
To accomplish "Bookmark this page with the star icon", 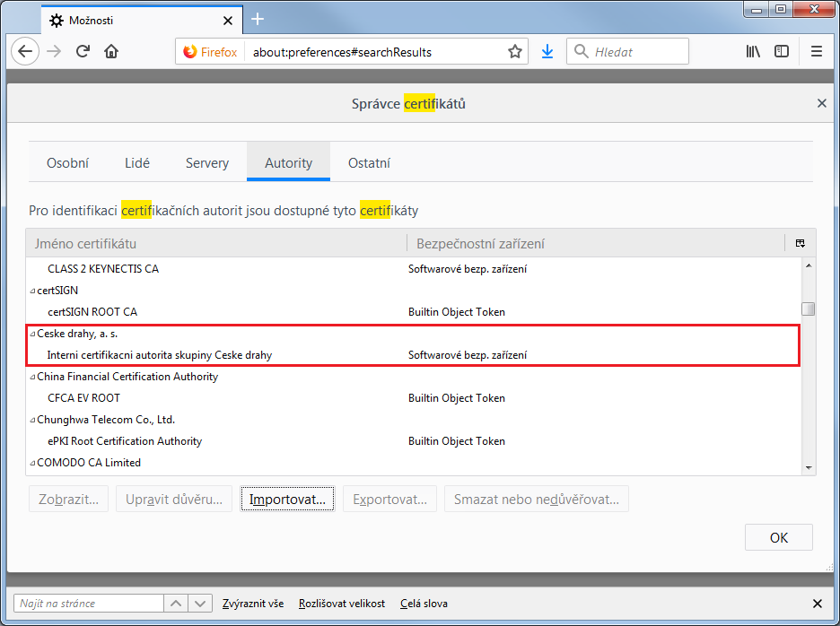I will pos(515,51).
